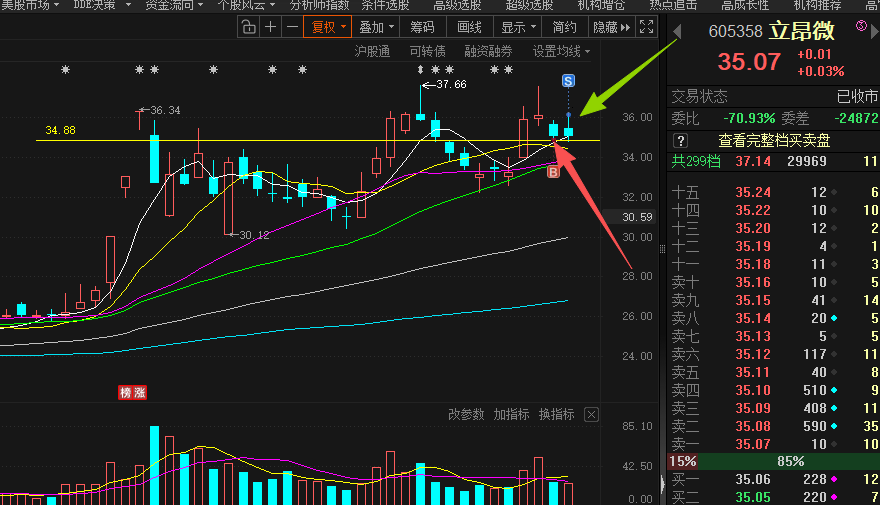Click the panel splitter handle between chart and quotes
Image resolution: width=880 pixels, height=505 pixels.
[x=662, y=249]
